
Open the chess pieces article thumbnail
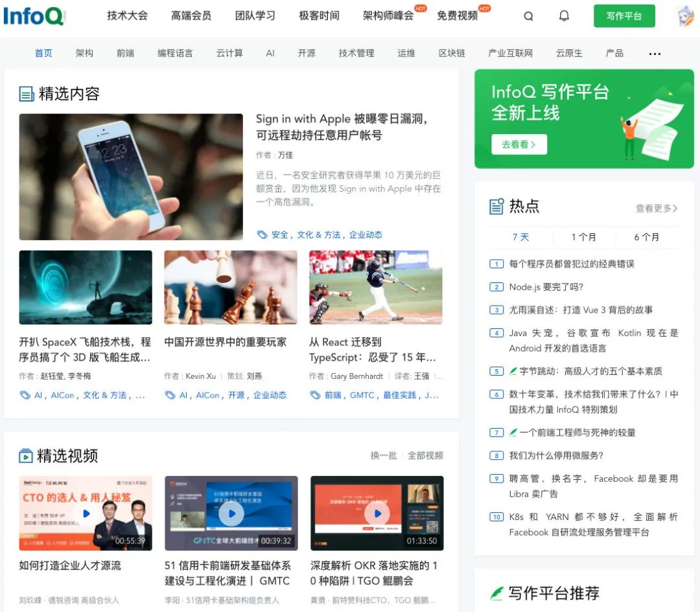pos(230,288)
